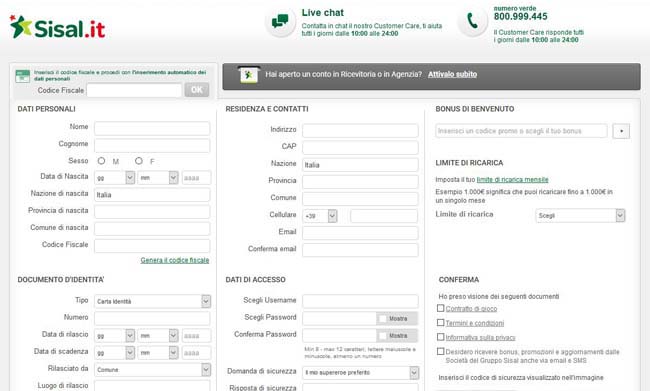This screenshot has width=650, height=391.
Task: Click the document Numero field
Action: 152,318
